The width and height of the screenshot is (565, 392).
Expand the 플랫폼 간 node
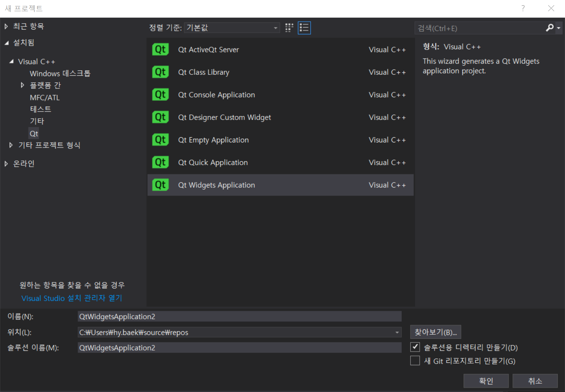pos(22,85)
